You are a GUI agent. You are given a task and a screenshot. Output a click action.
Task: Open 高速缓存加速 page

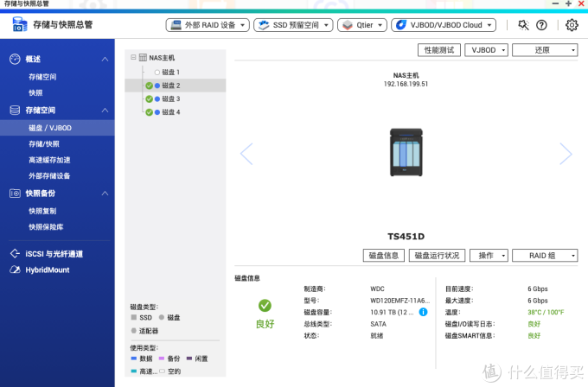[x=49, y=160]
